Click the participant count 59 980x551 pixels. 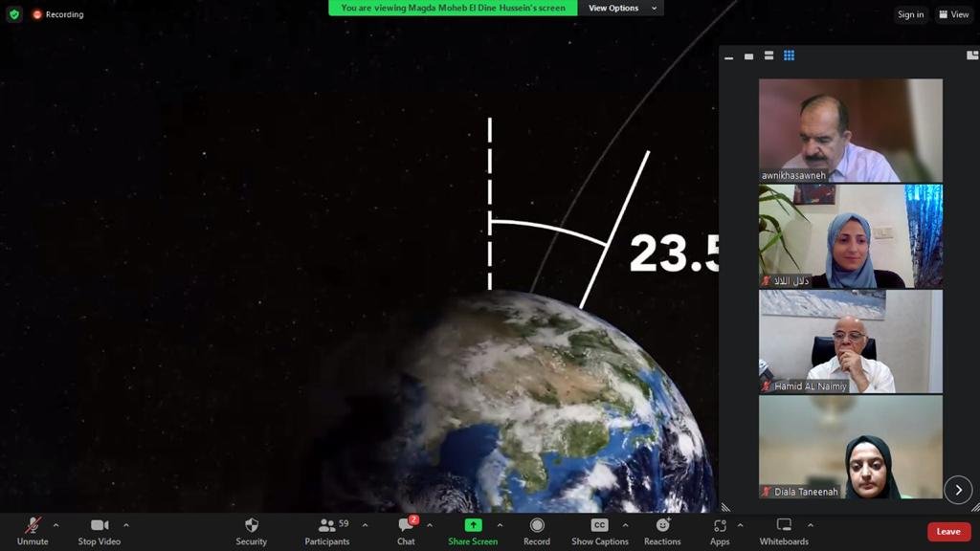pyautogui.click(x=344, y=523)
